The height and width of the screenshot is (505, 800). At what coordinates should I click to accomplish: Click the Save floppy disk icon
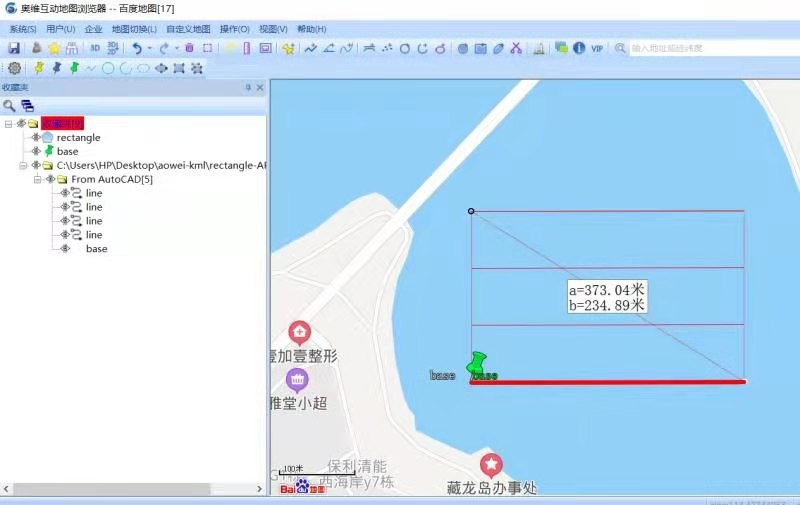pos(14,48)
